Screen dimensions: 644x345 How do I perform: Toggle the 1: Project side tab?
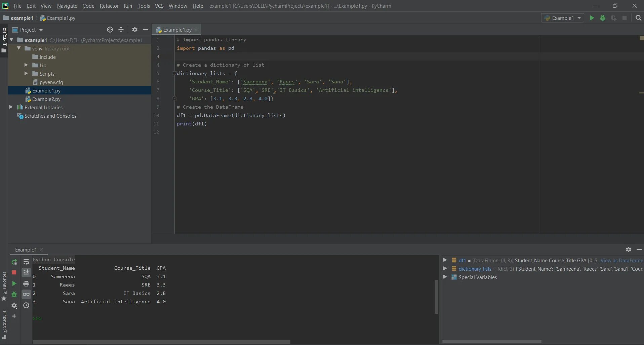pos(4,40)
